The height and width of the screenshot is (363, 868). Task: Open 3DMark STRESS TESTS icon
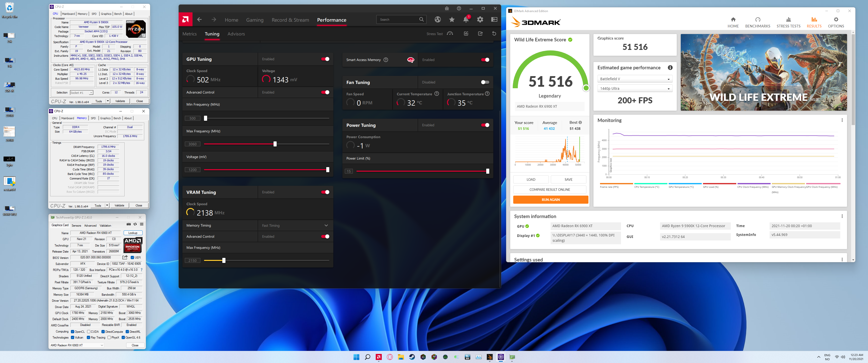(788, 22)
